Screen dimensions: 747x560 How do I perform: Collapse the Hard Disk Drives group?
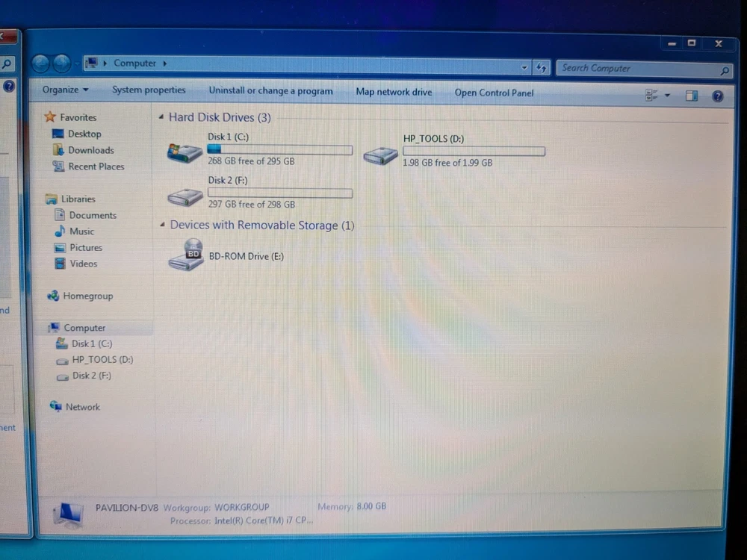pos(161,118)
